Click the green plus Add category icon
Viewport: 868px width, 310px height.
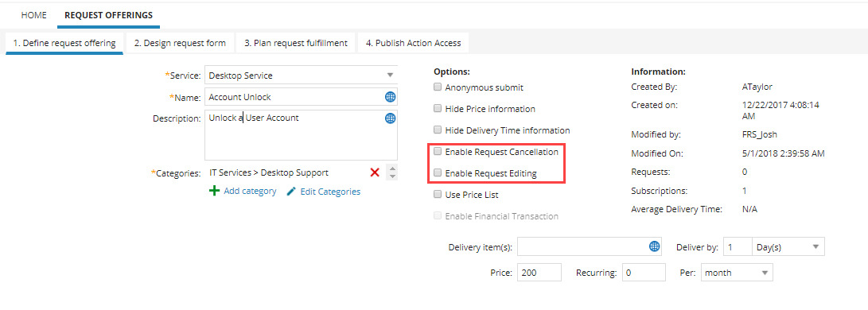[214, 192]
